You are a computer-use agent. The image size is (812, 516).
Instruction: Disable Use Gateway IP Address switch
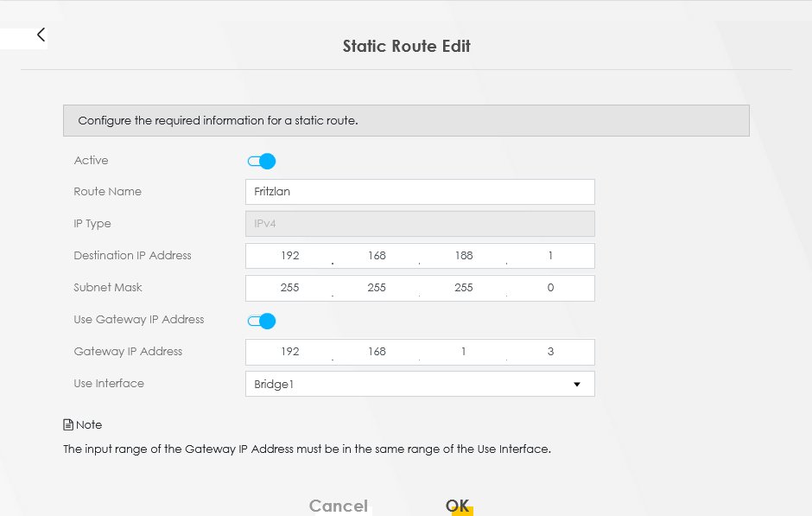tap(261, 321)
